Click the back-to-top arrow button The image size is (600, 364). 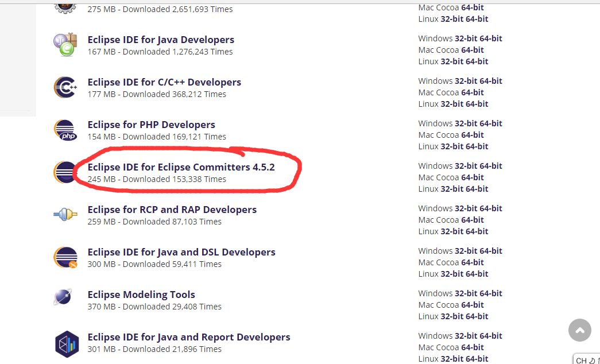coord(580,330)
